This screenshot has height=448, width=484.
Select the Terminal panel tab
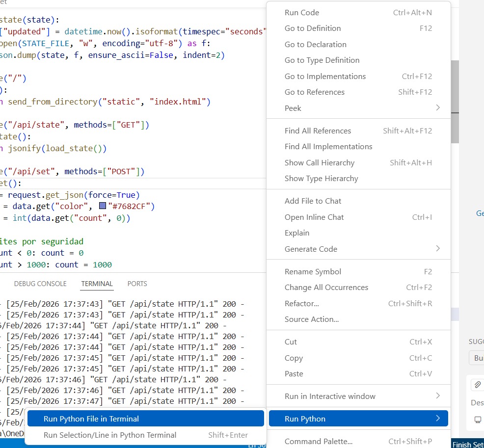pyautogui.click(x=97, y=284)
